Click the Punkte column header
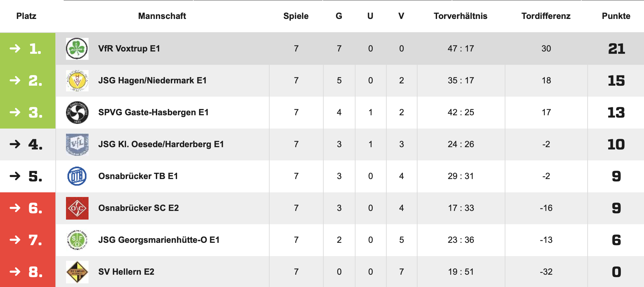 point(616,16)
